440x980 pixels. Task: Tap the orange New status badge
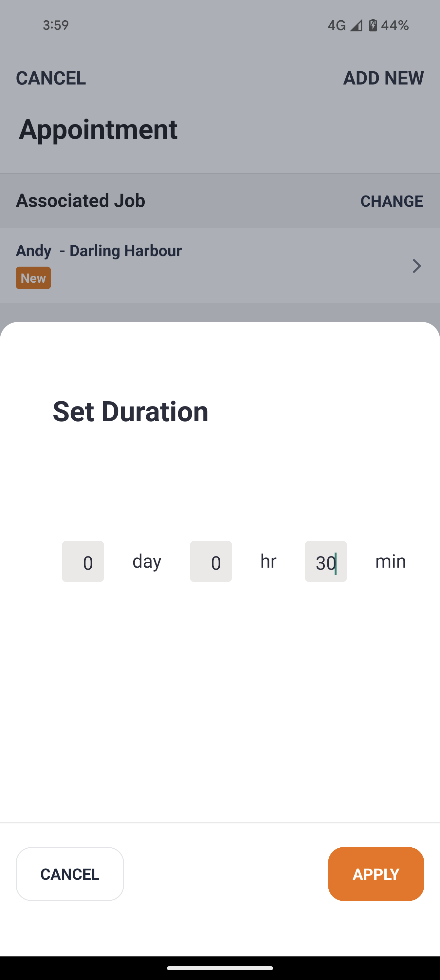33,278
